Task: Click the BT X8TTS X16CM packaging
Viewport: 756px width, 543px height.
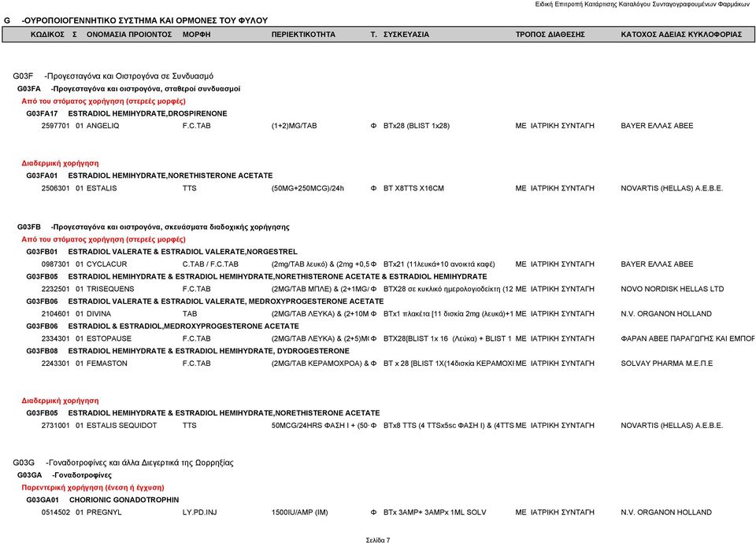Action: click(413, 188)
